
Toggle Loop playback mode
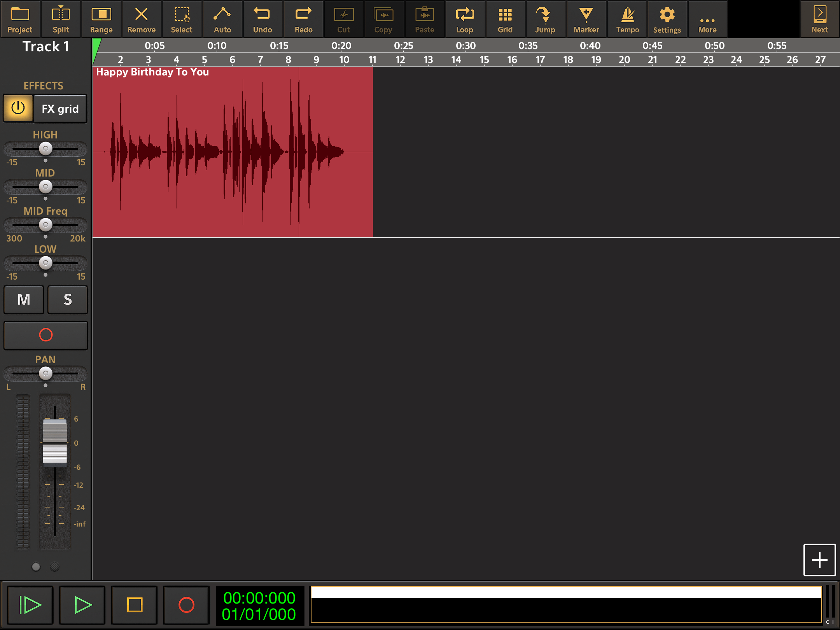point(465,19)
